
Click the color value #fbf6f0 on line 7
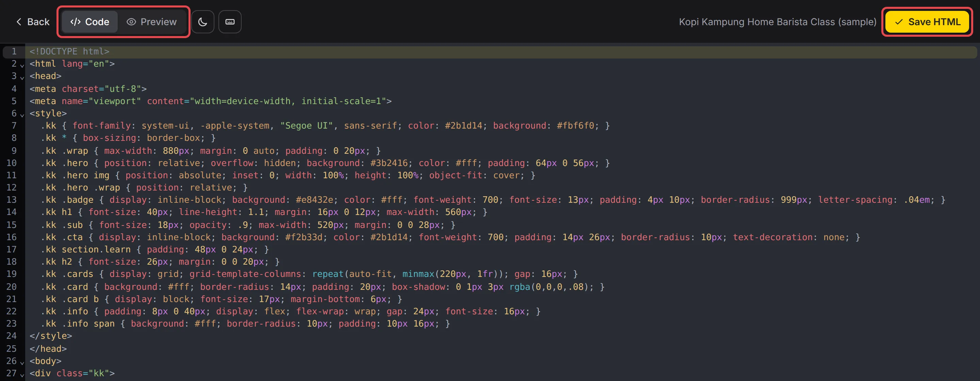point(575,126)
